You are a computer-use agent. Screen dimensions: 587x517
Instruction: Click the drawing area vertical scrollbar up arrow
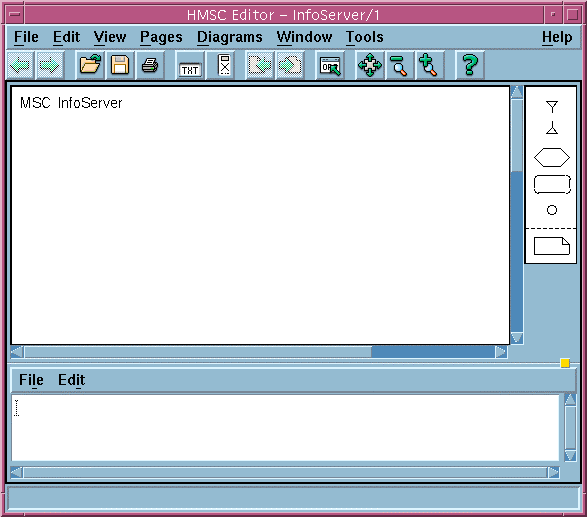pyautogui.click(x=517, y=92)
